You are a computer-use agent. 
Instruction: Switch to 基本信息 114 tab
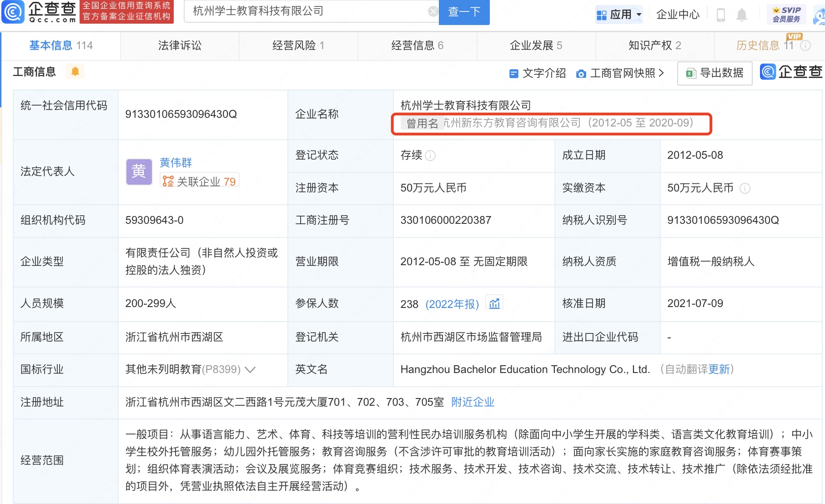click(61, 45)
